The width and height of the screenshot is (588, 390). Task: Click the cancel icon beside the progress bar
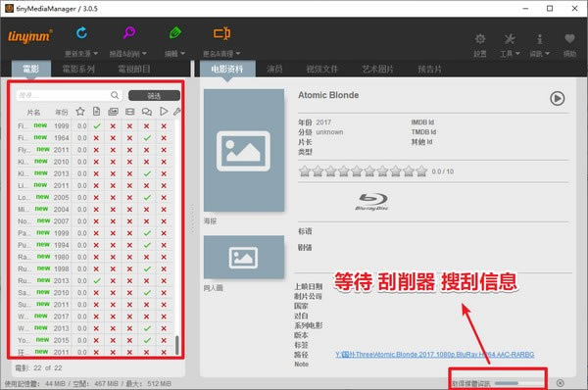(x=561, y=383)
